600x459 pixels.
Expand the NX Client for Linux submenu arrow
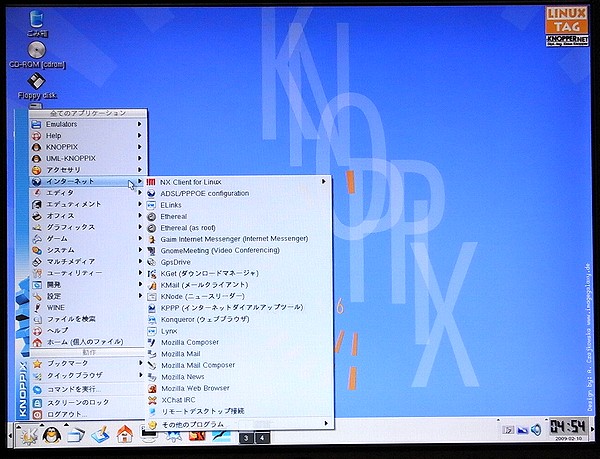coord(324,182)
